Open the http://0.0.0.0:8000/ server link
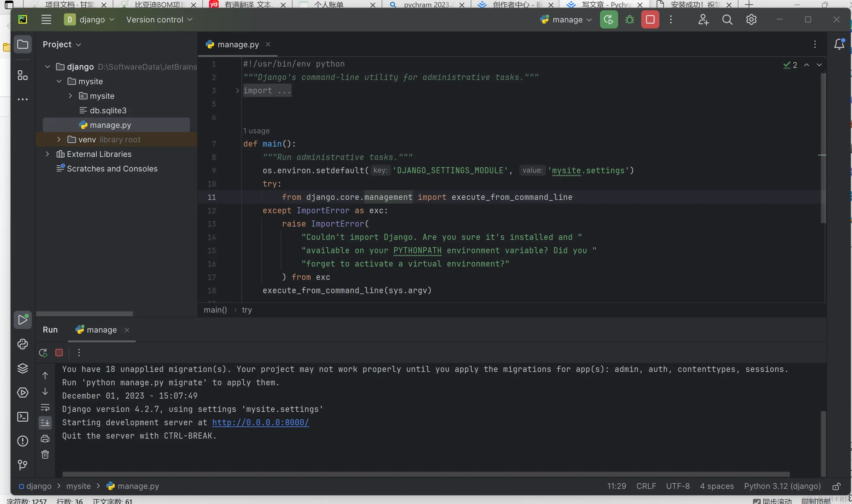 click(260, 423)
